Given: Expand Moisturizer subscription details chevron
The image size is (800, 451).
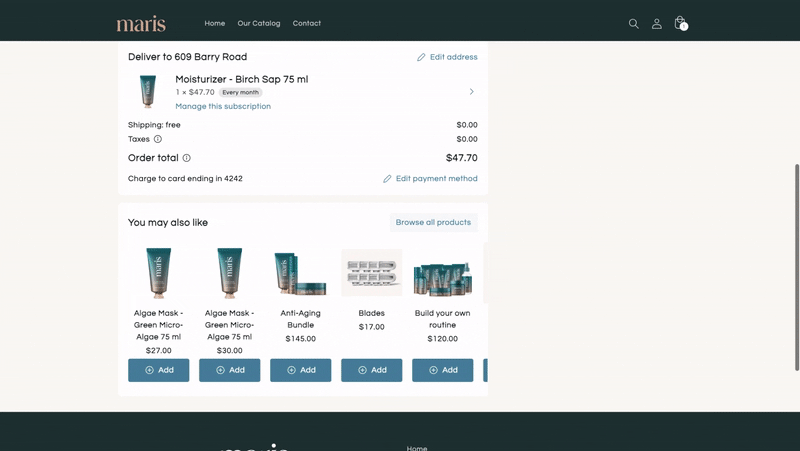Looking at the screenshot, I should pos(472,92).
